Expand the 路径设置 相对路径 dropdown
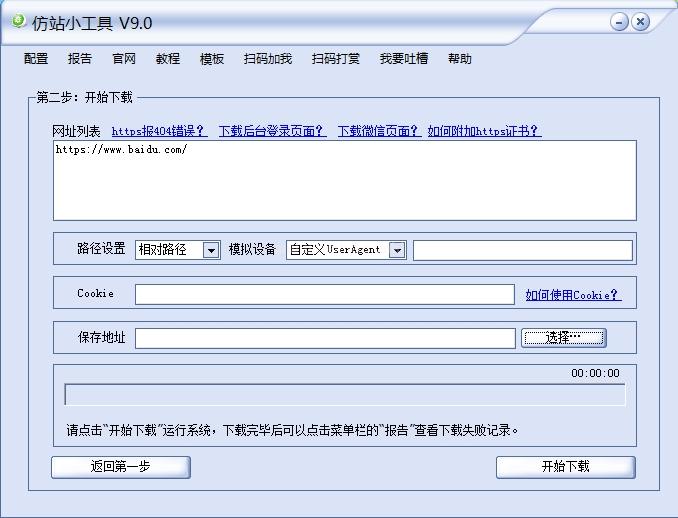This screenshot has height=518, width=678. pyautogui.click(x=211, y=250)
